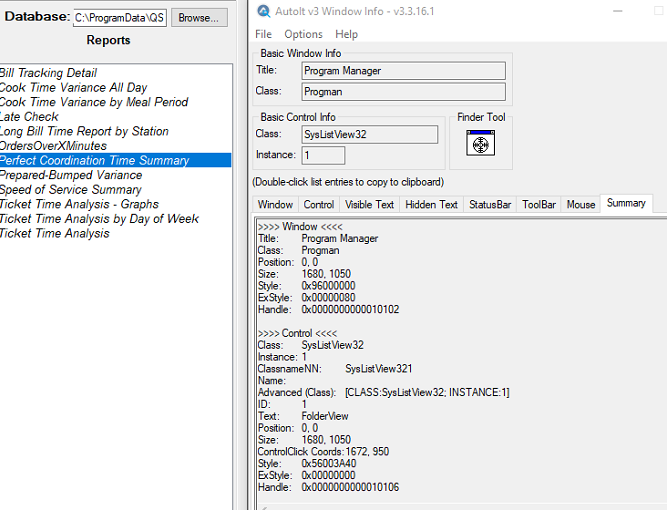Screen dimensions: 667x510
Task: Click the Title field showing Program Manager
Action: pos(404,71)
